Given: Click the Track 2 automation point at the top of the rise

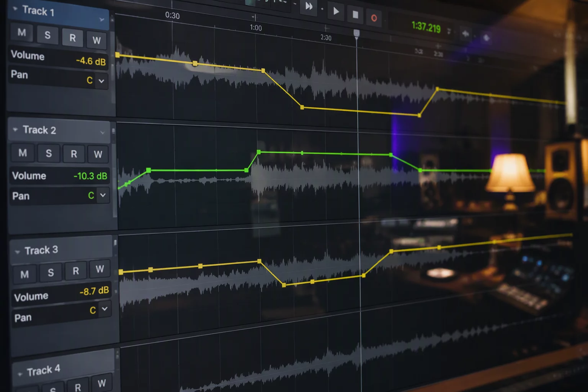Looking at the screenshot, I should (x=259, y=152).
